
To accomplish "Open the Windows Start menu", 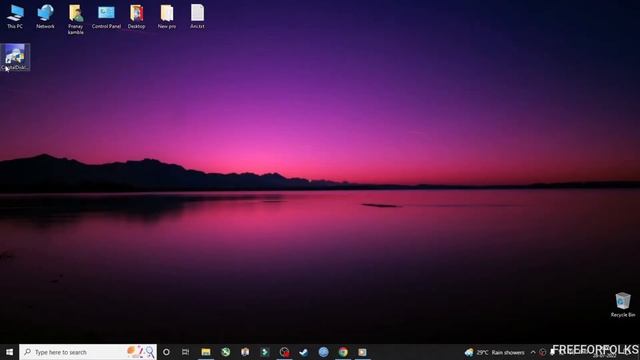I will (x=9, y=352).
